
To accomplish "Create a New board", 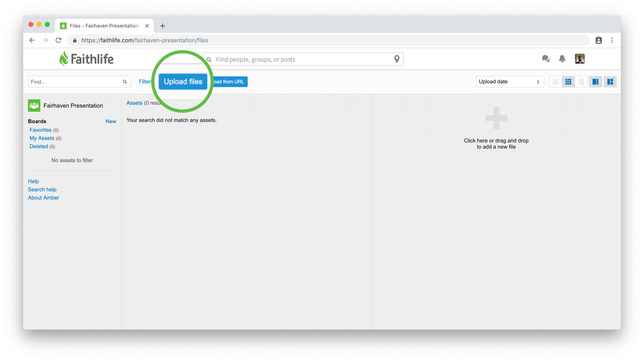I will pos(111,121).
